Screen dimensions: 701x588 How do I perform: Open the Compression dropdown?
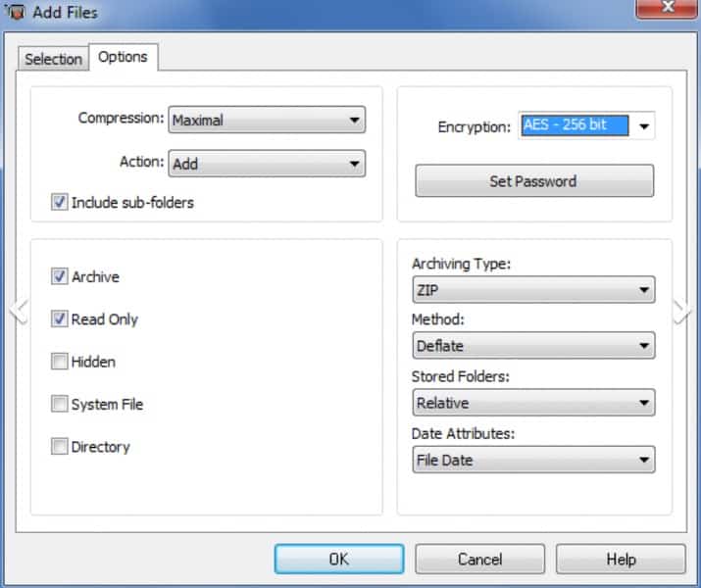267,121
